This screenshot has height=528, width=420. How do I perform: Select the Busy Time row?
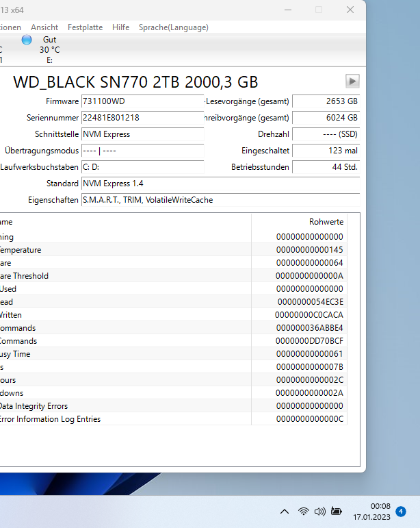coord(174,354)
